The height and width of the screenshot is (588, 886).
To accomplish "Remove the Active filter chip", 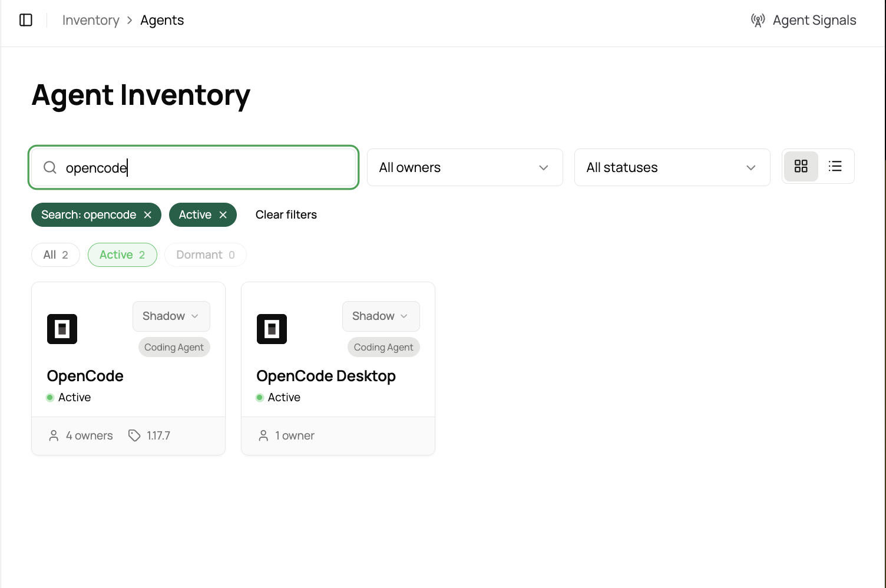I will coord(223,215).
